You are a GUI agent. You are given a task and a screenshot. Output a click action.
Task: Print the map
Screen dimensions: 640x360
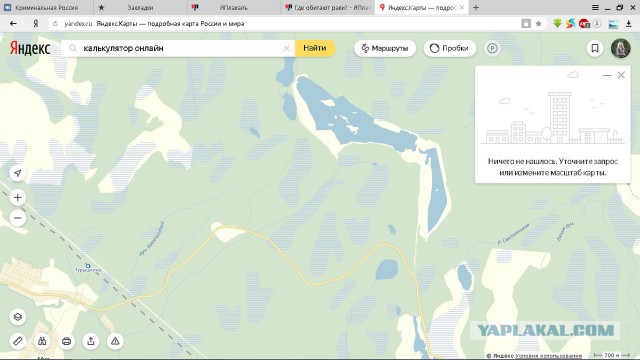click(x=67, y=341)
